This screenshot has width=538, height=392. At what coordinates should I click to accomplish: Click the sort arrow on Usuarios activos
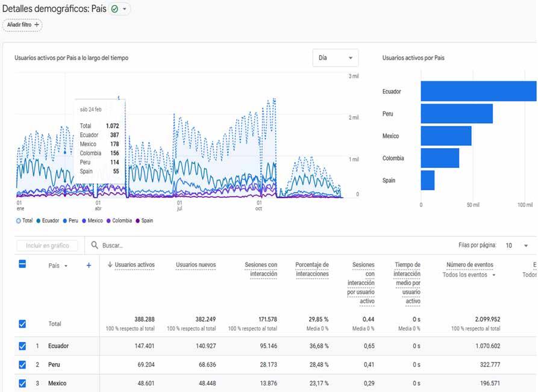110,264
